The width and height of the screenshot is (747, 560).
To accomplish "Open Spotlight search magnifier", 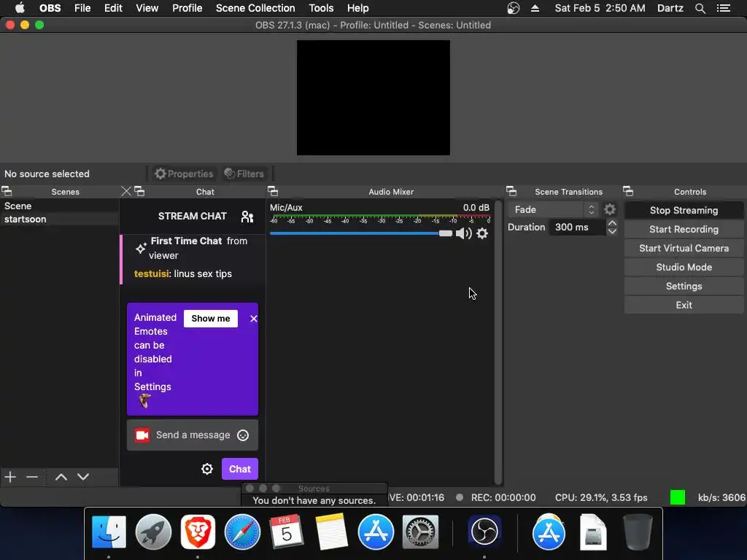I will (x=700, y=8).
